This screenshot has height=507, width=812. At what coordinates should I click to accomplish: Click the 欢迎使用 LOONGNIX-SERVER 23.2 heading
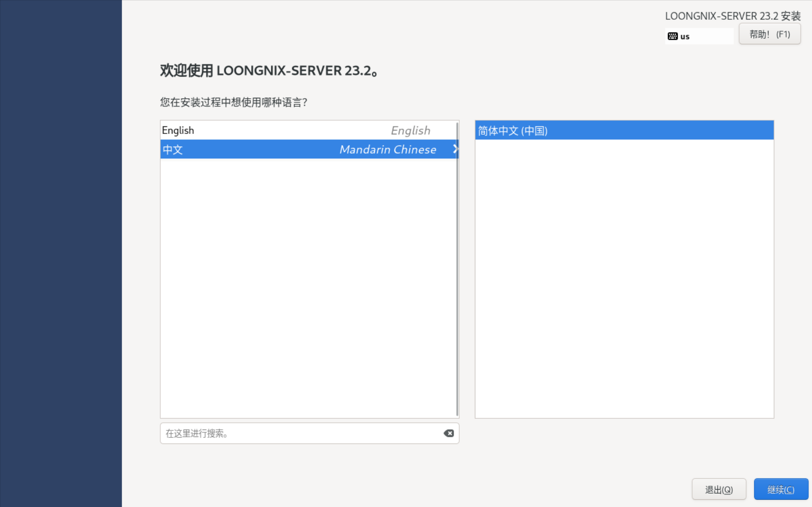[x=268, y=70]
